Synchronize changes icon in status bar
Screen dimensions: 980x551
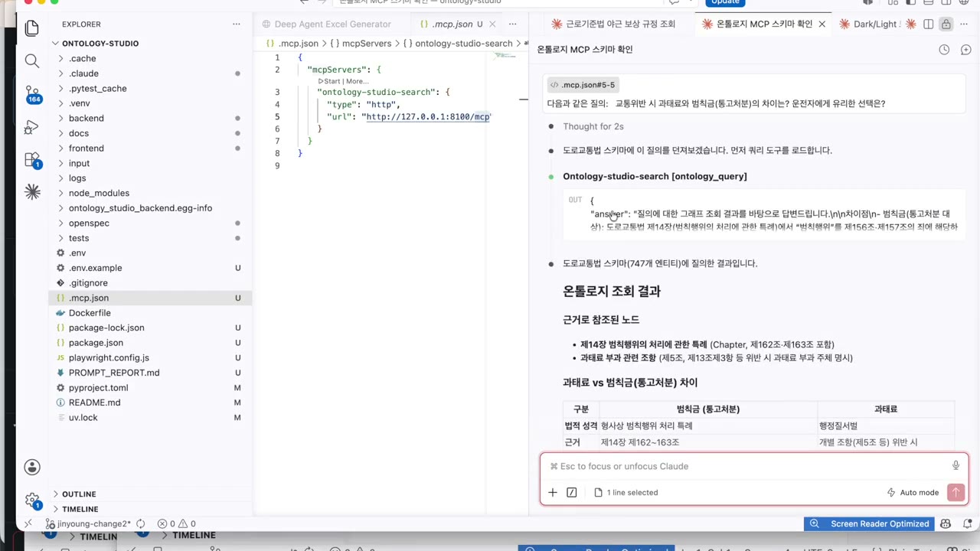tap(141, 524)
